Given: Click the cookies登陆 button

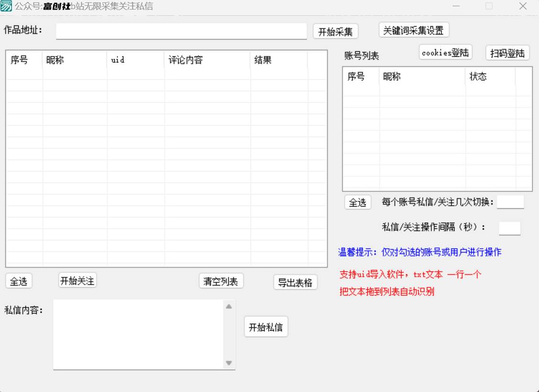Looking at the screenshot, I should 445,53.
